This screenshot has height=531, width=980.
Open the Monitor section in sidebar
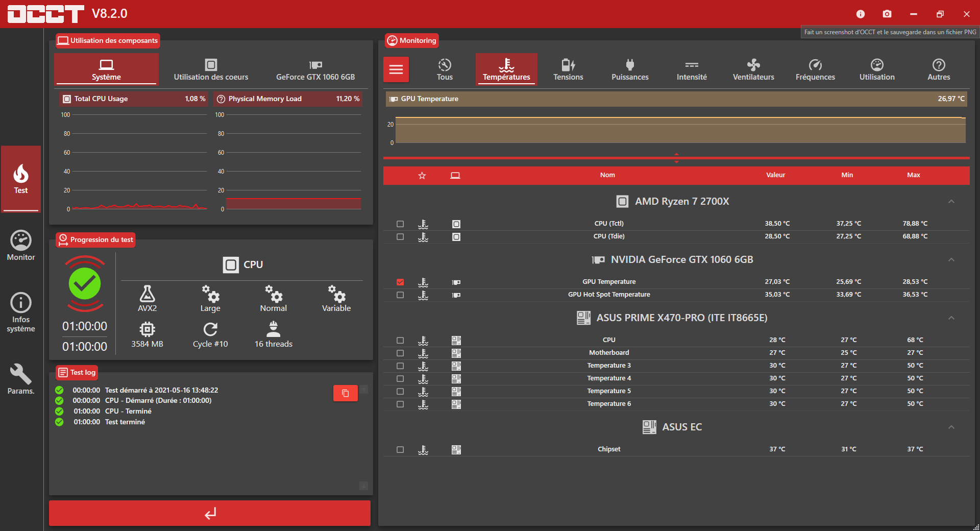(21, 246)
